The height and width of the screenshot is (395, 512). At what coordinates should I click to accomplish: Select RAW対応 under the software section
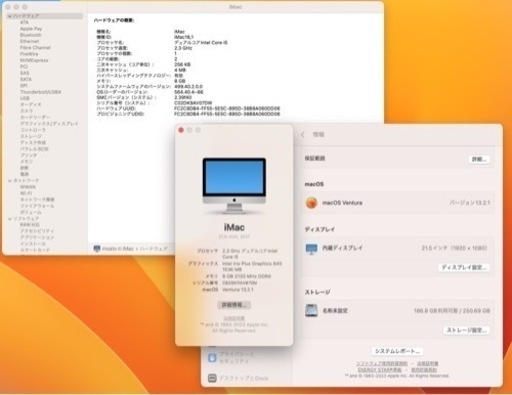30,225
